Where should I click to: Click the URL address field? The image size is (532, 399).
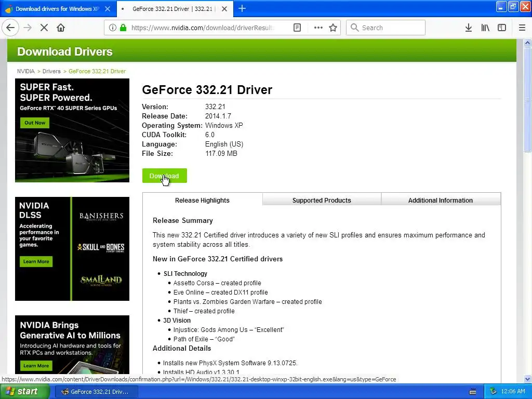[x=202, y=28]
